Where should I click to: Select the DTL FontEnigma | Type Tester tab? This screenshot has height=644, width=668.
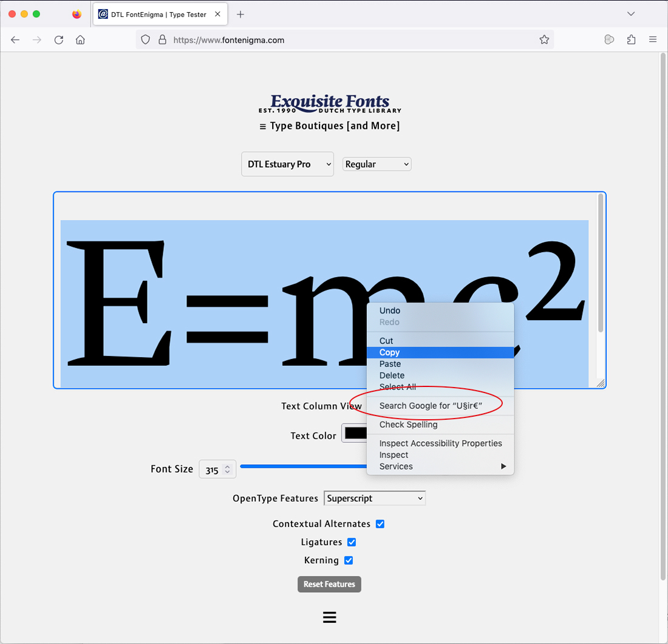[x=160, y=15]
